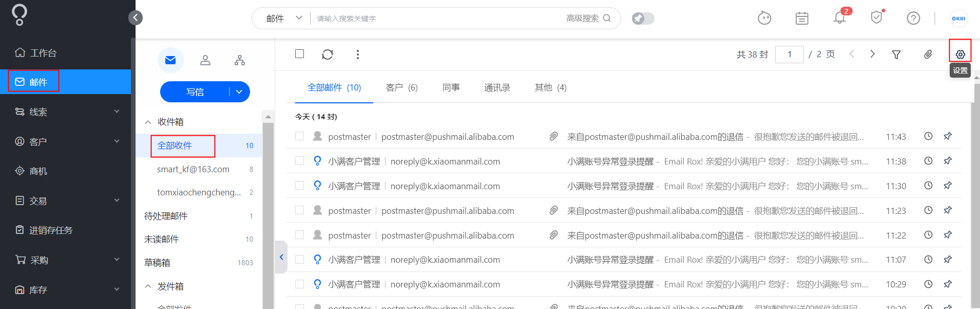Open the 其他 (4) tab

pos(550,87)
